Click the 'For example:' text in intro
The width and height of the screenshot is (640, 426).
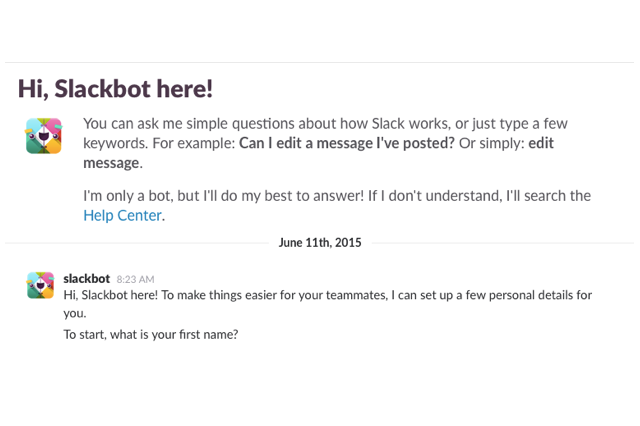(193, 143)
